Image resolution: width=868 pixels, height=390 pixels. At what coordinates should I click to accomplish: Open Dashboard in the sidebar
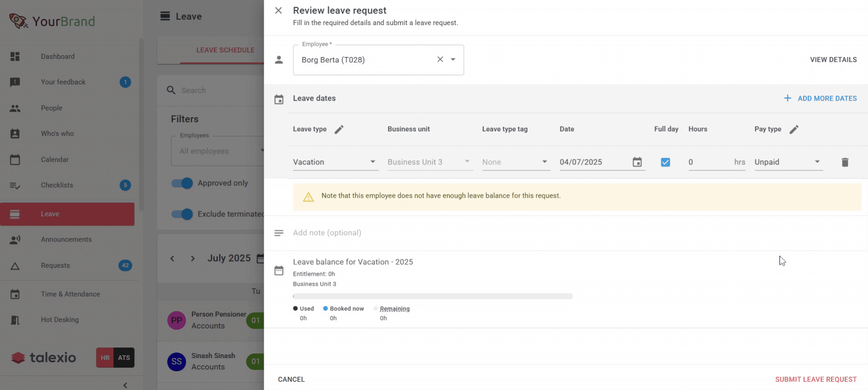pos(68,57)
